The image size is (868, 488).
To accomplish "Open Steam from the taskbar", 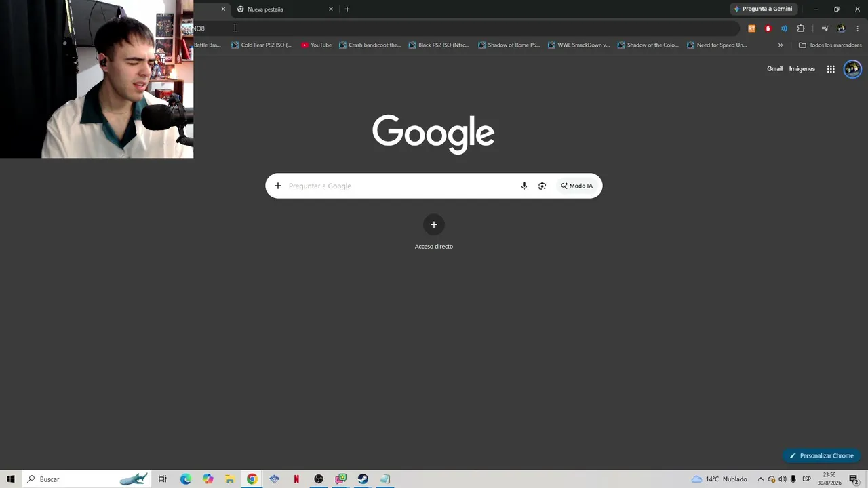I will (363, 479).
